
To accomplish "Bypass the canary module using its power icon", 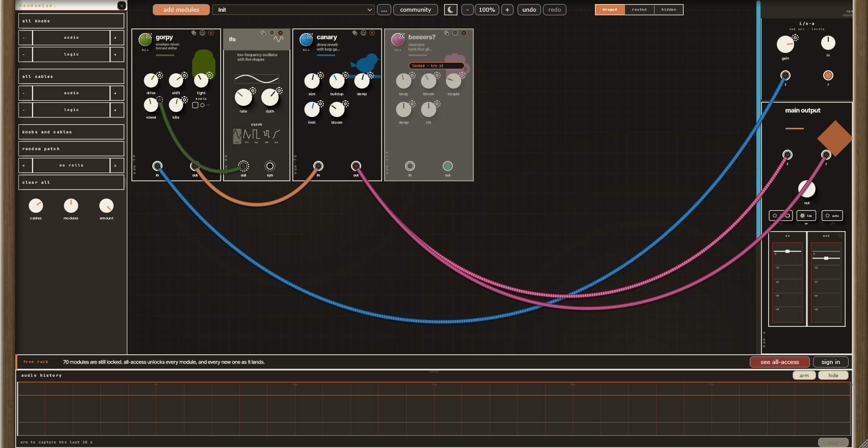I will tap(363, 33).
